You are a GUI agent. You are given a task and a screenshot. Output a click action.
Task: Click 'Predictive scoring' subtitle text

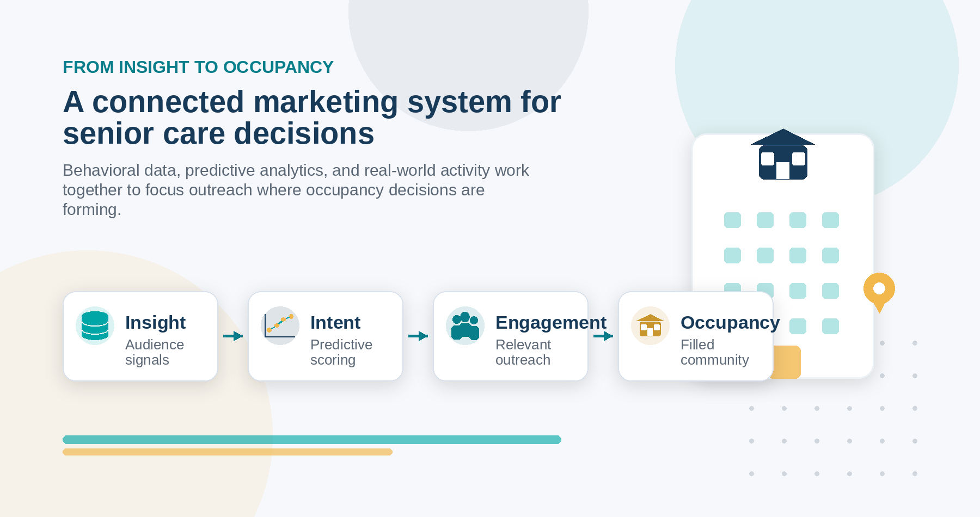point(341,352)
